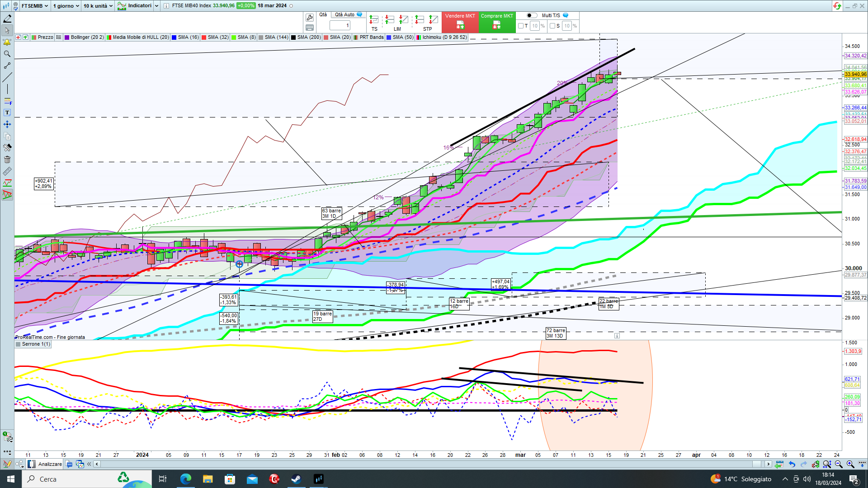Open the 10 k unità history dropdown
The width and height of the screenshot is (868, 488).
tap(98, 6)
